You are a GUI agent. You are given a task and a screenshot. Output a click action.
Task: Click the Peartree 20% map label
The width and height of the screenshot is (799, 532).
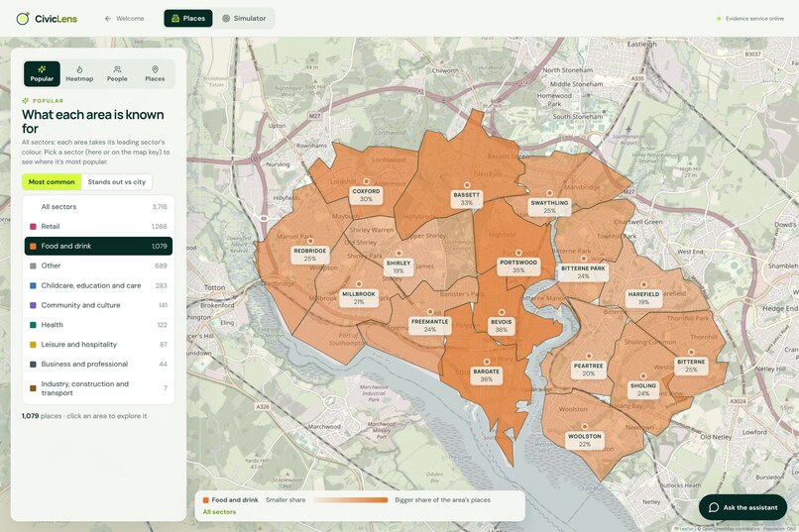589,370
